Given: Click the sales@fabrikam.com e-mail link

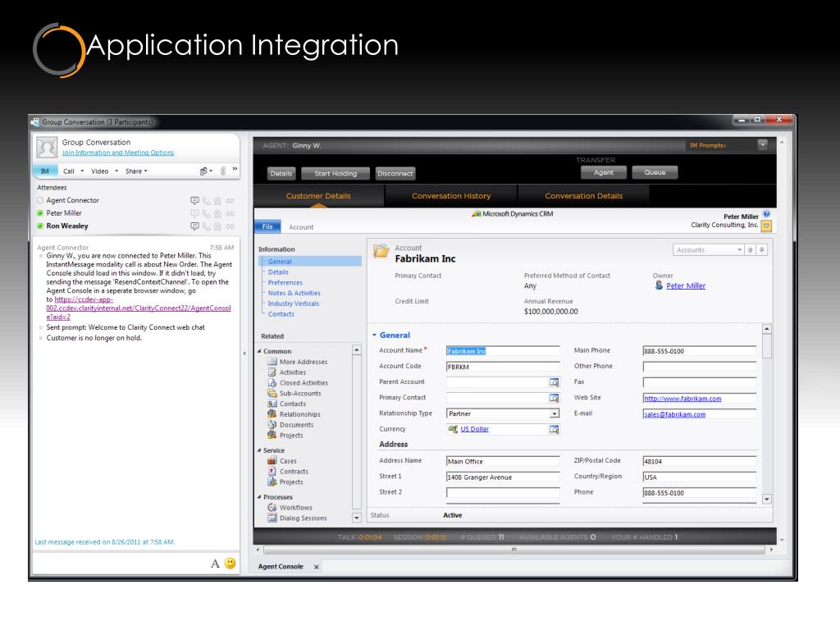Looking at the screenshot, I should point(674,414).
